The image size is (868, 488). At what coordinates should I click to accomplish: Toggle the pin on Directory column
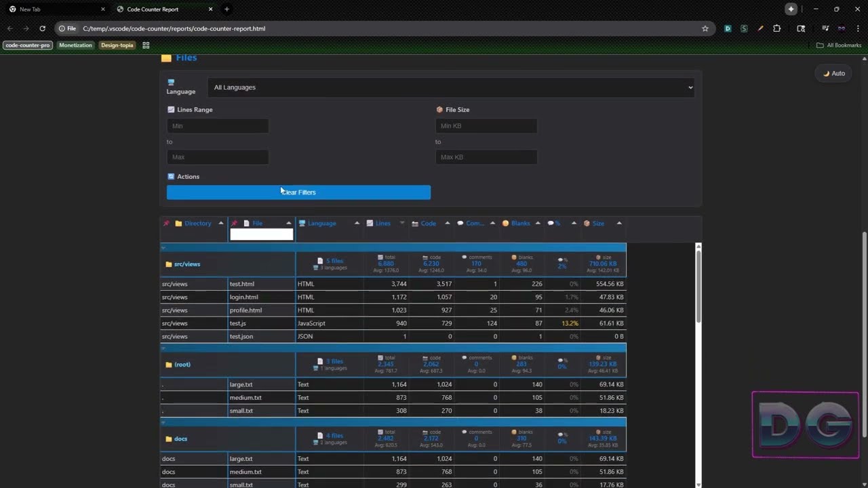click(166, 223)
